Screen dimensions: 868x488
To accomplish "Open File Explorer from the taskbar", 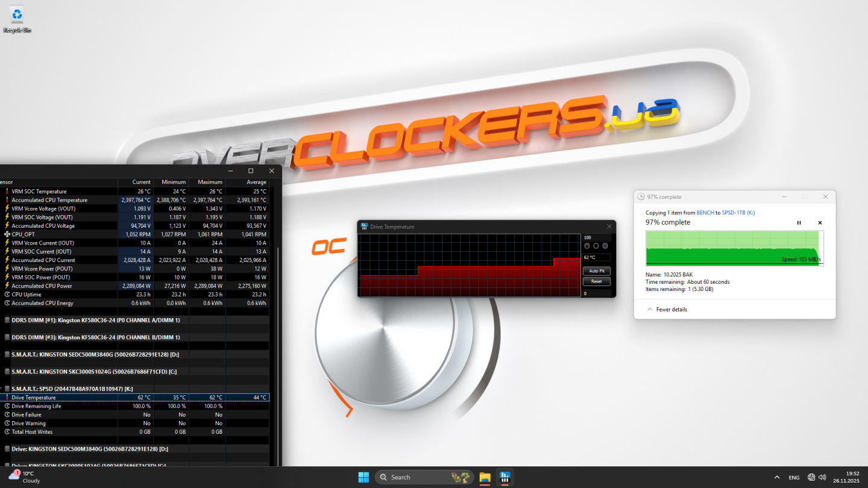I will 485,477.
